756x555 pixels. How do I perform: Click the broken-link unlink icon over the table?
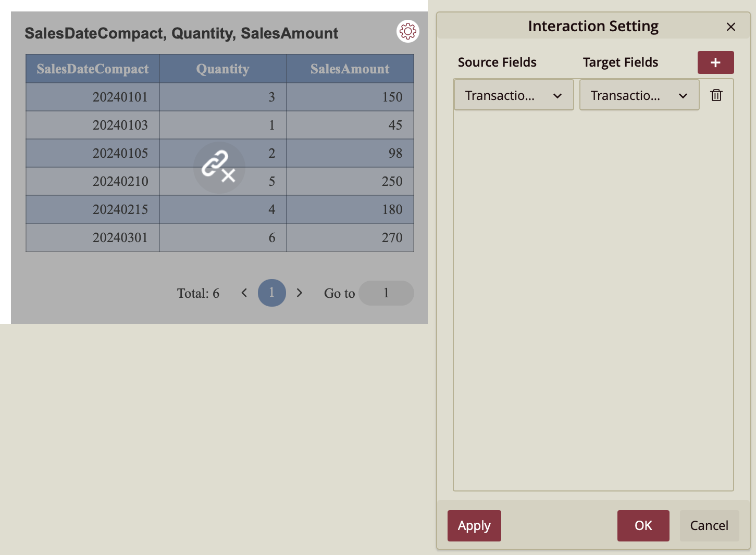pos(219,167)
